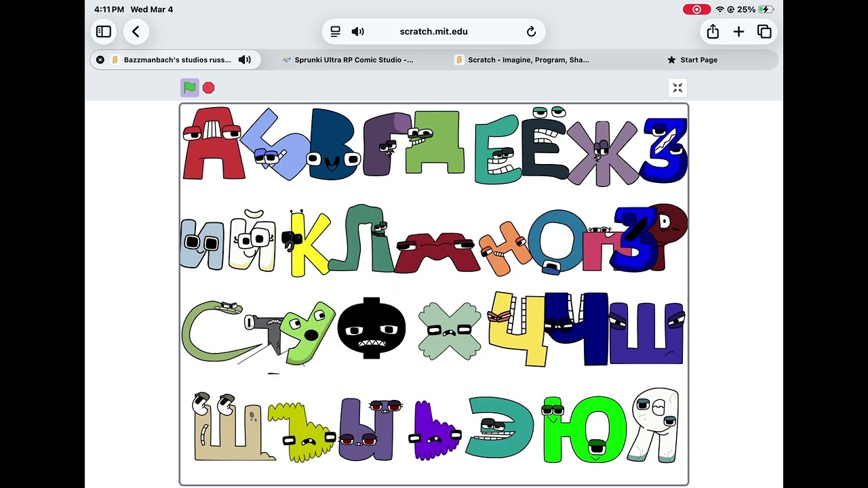
Task: Click the orange letter Н character
Action: click(505, 248)
